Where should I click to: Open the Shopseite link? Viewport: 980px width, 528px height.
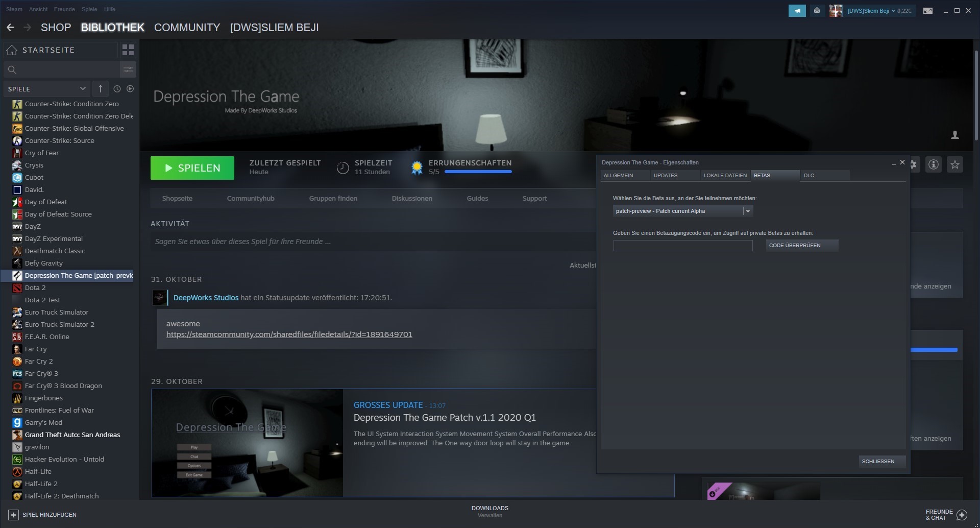pos(177,198)
